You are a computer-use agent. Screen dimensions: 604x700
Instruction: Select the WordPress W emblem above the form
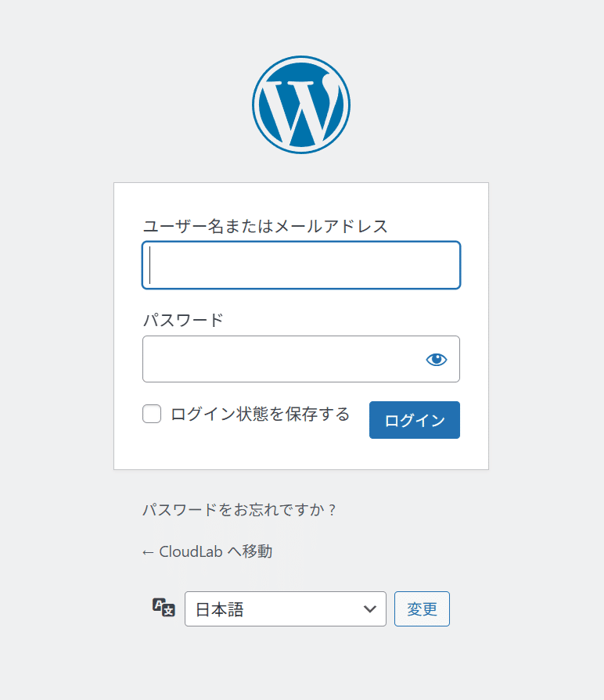pos(300,102)
